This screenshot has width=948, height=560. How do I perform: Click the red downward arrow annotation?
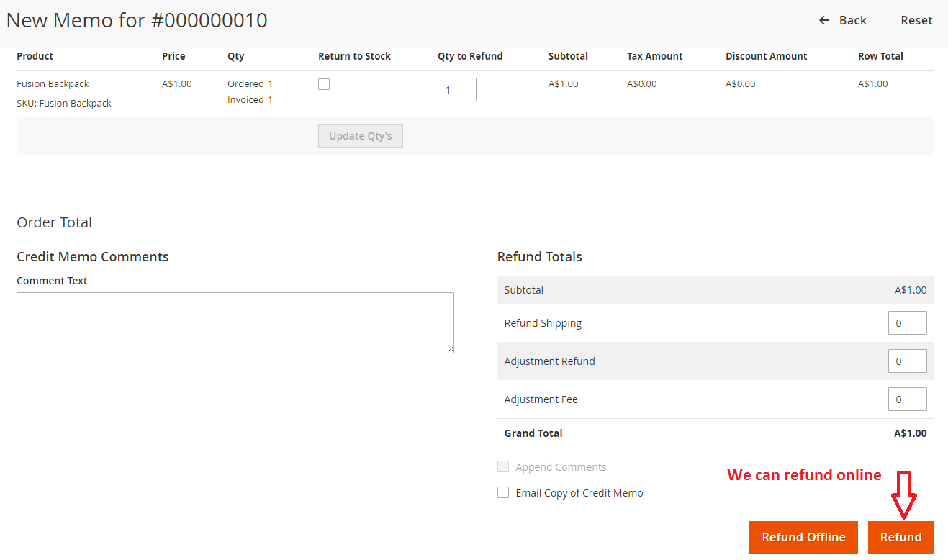click(903, 495)
